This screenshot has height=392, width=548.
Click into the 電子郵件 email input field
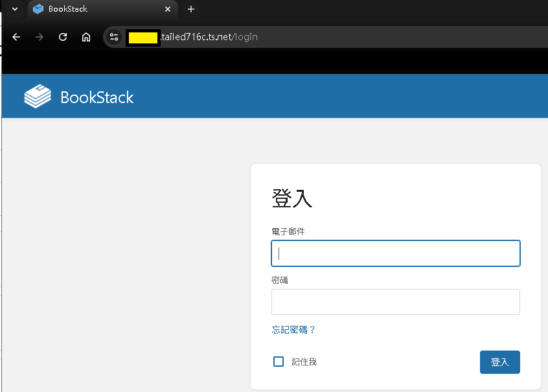tap(395, 253)
